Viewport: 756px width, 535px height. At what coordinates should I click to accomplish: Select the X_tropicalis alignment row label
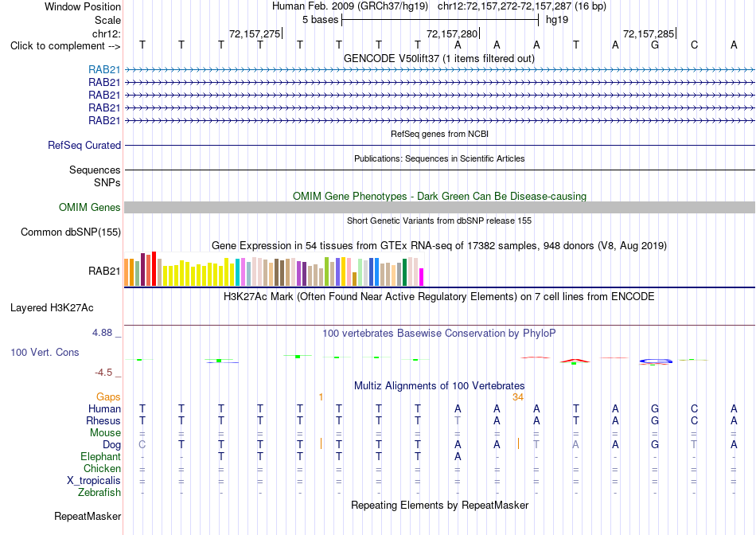point(94,481)
